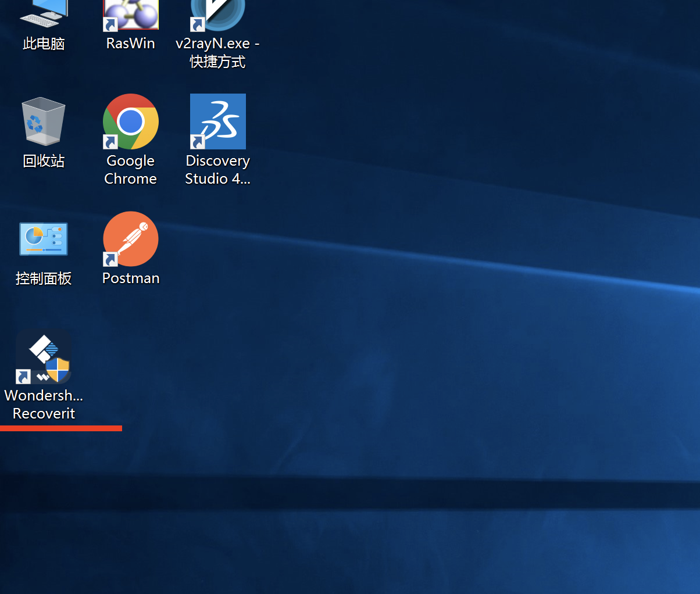Click the '此电脑' label text
Screen dimensions: 700x594
(x=44, y=44)
